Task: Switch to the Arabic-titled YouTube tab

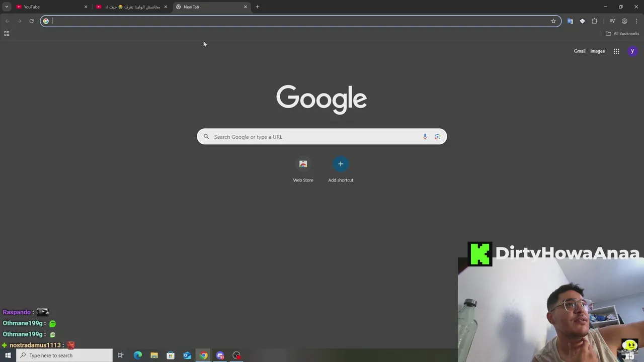Action: (x=131, y=7)
